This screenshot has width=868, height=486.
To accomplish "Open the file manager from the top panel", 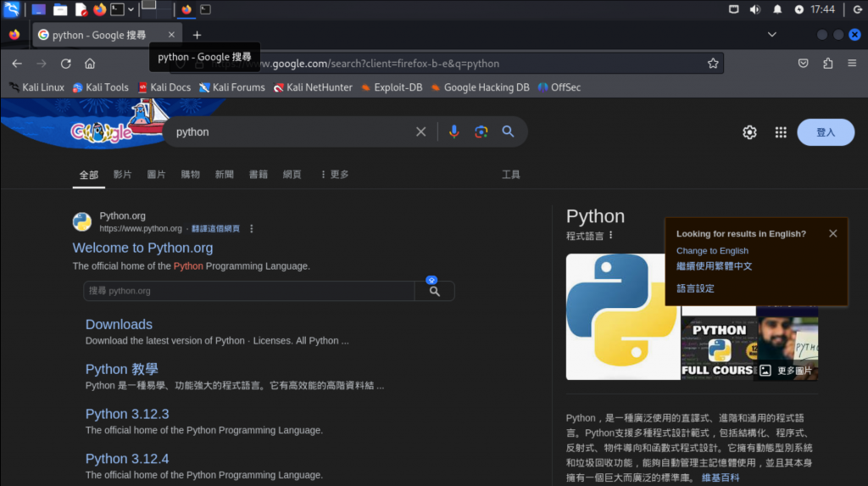I will tap(60, 9).
